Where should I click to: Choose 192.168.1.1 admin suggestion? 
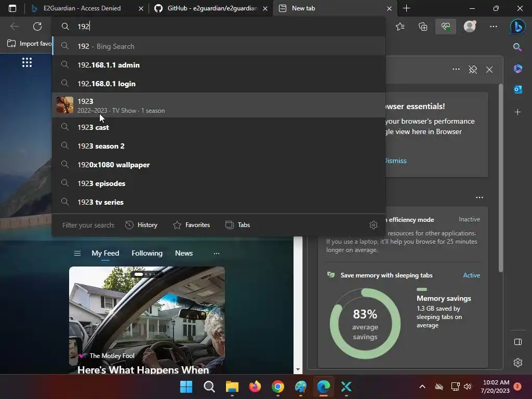click(219, 65)
